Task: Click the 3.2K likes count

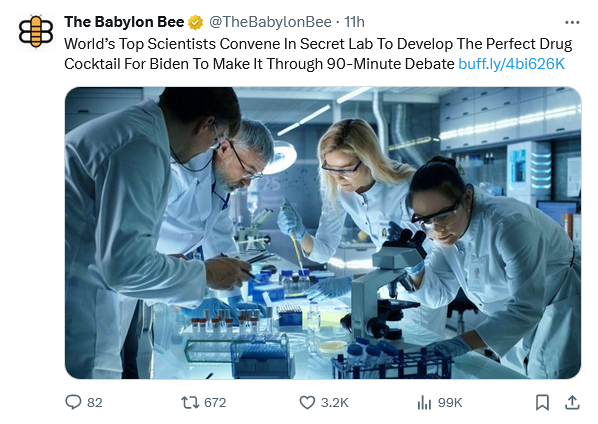Action: click(334, 403)
